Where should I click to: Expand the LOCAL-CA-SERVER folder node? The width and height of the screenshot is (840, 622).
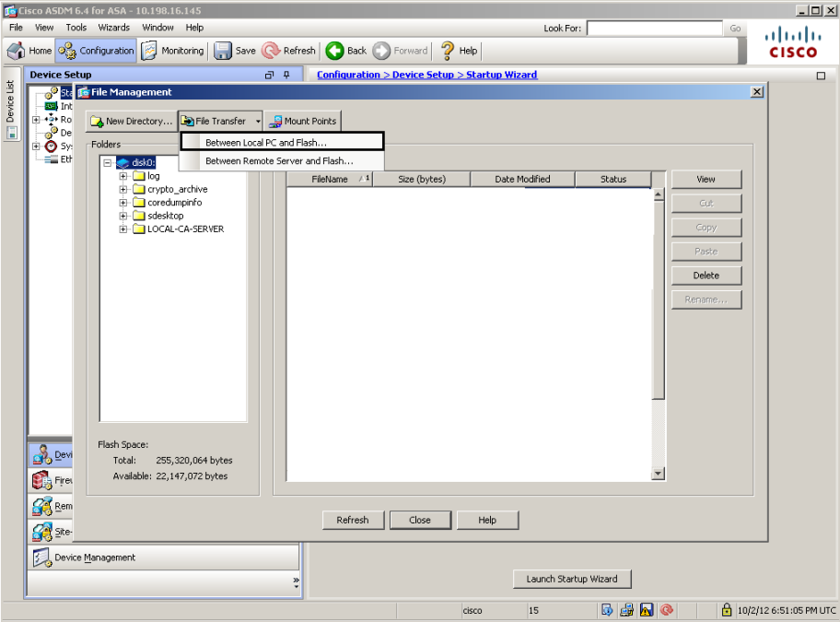123,229
